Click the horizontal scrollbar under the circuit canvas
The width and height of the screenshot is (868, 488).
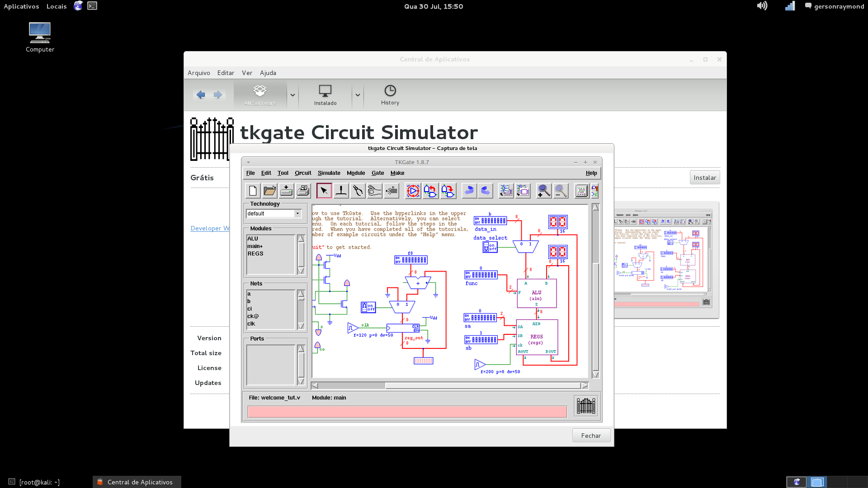click(x=450, y=385)
